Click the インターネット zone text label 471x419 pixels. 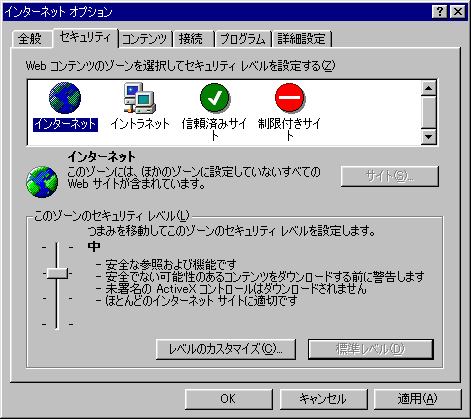pos(65,124)
